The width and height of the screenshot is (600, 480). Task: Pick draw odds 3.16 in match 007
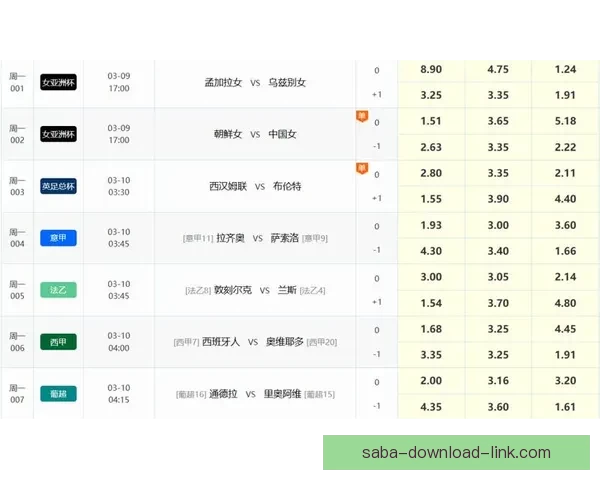(498, 381)
